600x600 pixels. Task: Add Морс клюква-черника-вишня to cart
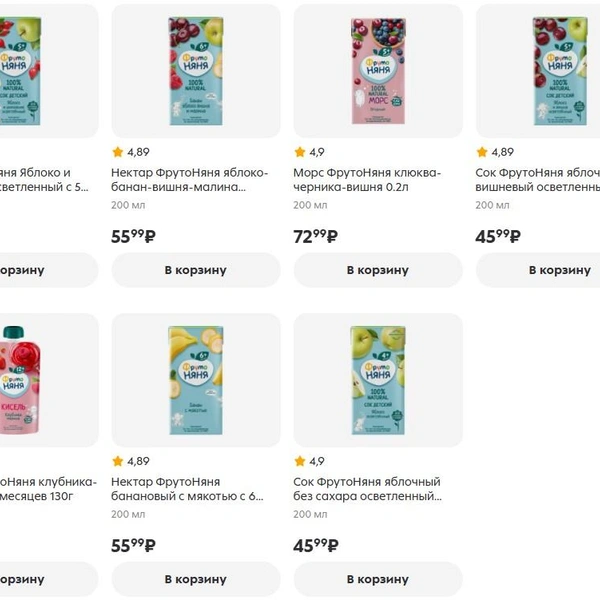click(x=378, y=270)
